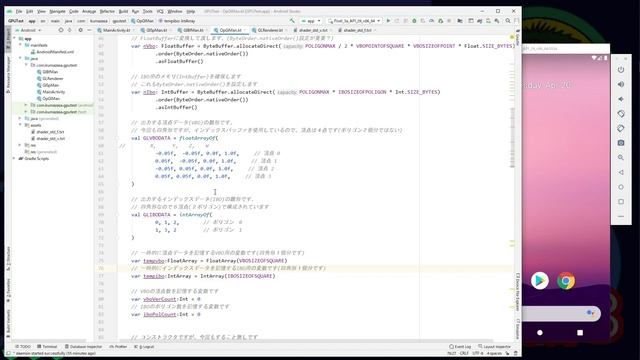Image resolution: width=640 pixels, height=360 pixels.
Task: Click emulator volume down icon
Action: pyautogui.click(x=621, y=99)
